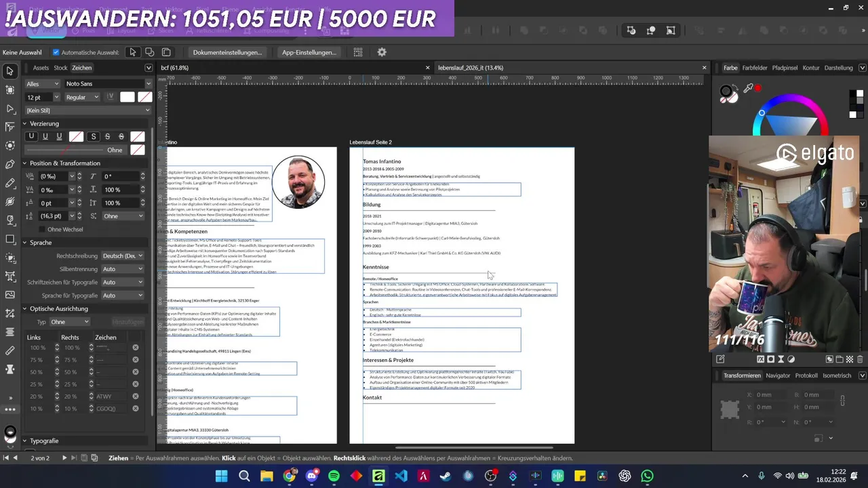Pick the eyedropper in the Farbe panel
Viewport: 868px width, 488px height.
(749, 88)
